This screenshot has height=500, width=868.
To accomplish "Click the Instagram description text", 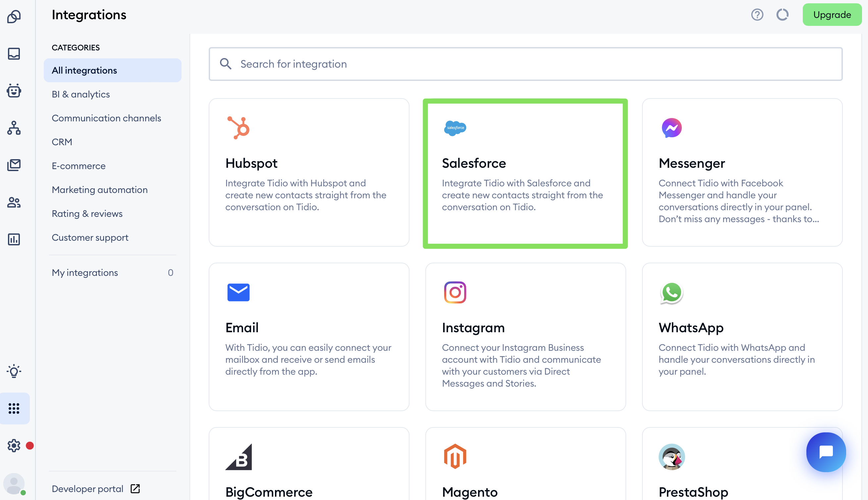I will (521, 365).
